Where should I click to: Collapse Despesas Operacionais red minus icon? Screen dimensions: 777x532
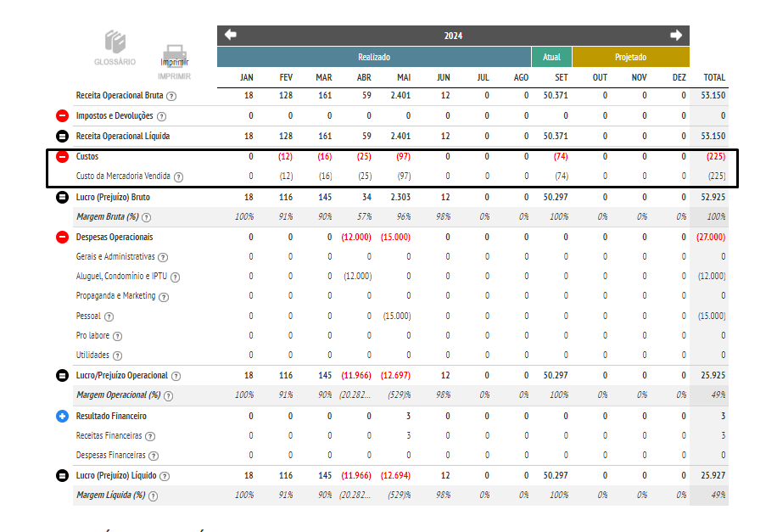pos(62,237)
